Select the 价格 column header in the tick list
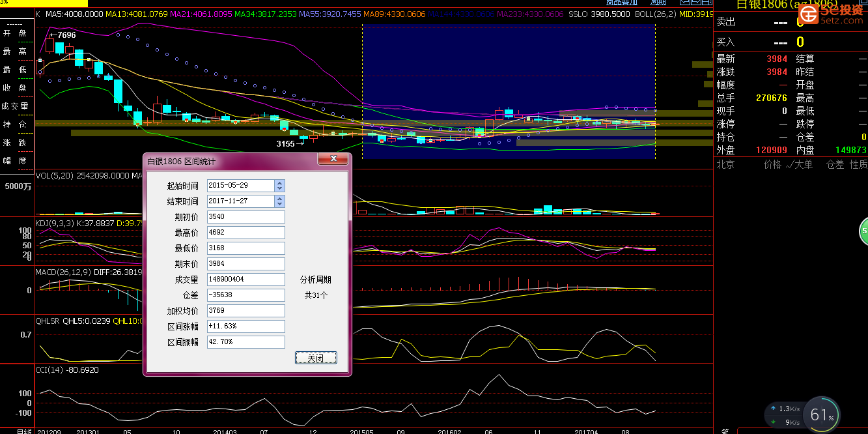Image resolution: width=868 pixels, height=434 pixels. pyautogui.click(x=772, y=165)
